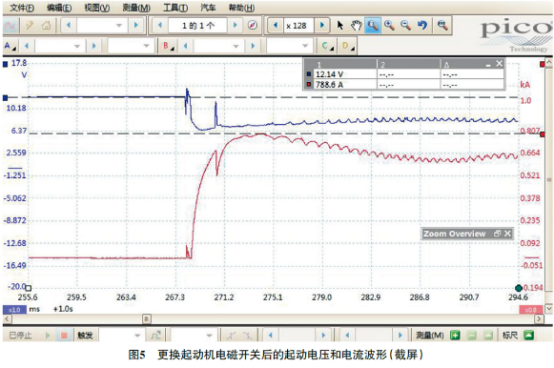Open the 文件(F) menu

coord(22,8)
